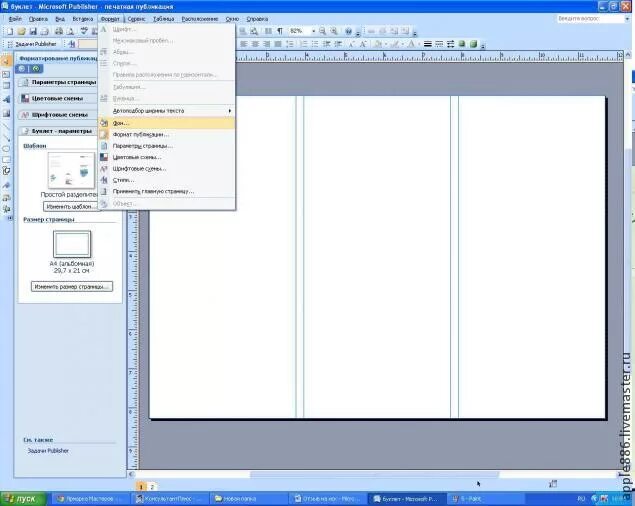Click the Пуск Start button
This screenshot has width=635, height=506.
23,499
